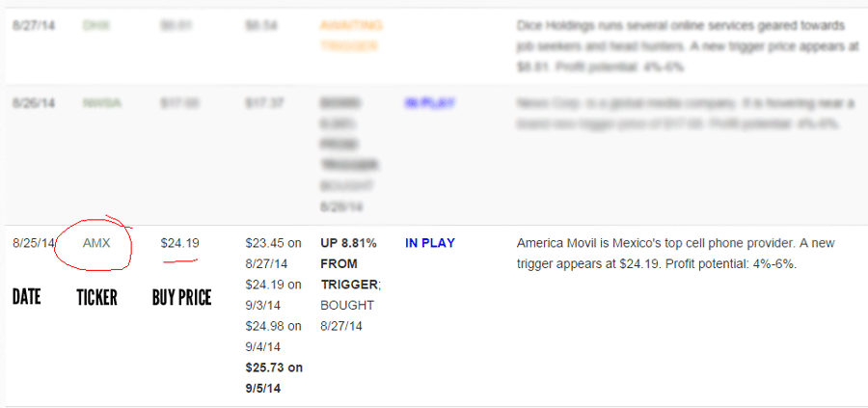The height and width of the screenshot is (408, 868).
Task: Click the Dice Holdings description text
Action: coord(687,46)
